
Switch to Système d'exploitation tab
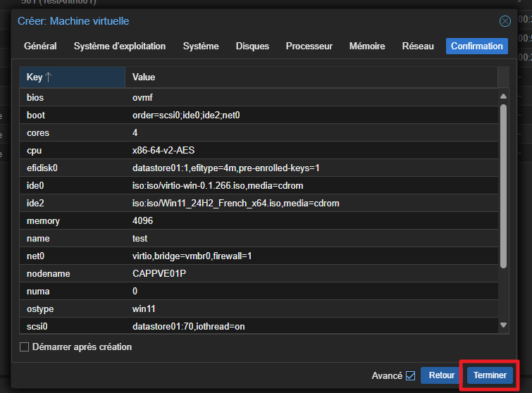tap(120, 46)
